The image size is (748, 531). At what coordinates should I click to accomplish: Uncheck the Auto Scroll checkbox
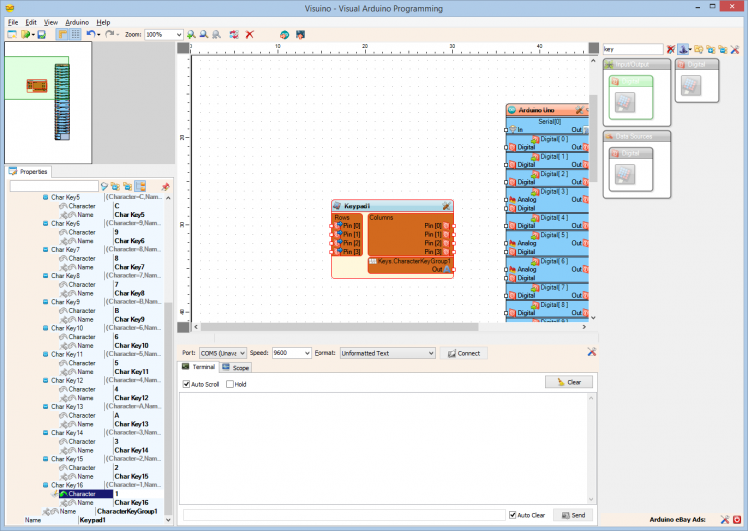(x=186, y=384)
